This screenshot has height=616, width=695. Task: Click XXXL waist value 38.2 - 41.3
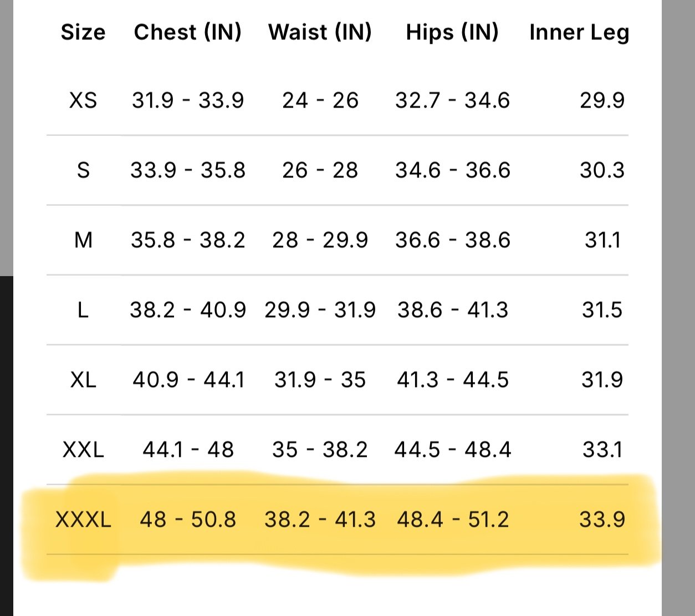[320, 520]
